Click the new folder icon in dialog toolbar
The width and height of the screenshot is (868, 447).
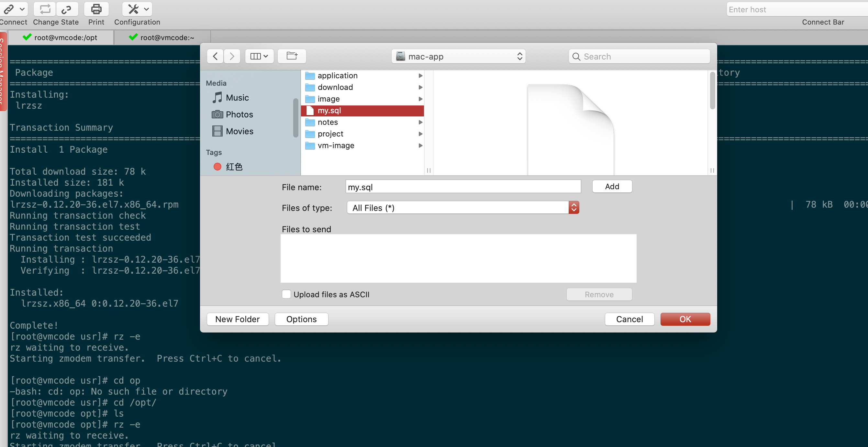coord(292,56)
